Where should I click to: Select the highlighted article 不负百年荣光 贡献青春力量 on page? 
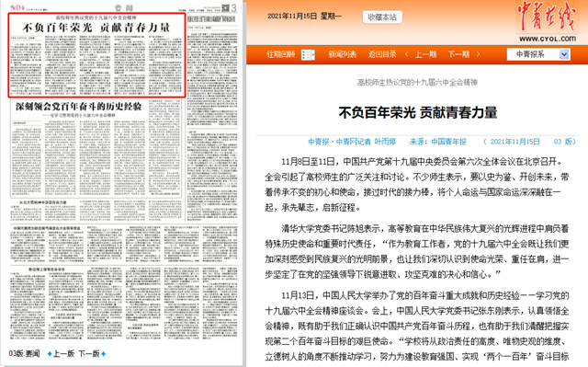[96, 55]
